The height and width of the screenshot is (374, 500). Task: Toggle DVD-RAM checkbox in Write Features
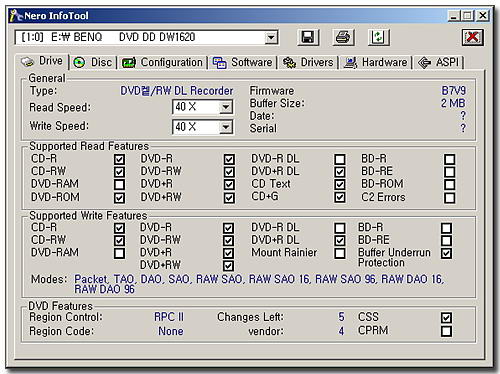[119, 253]
